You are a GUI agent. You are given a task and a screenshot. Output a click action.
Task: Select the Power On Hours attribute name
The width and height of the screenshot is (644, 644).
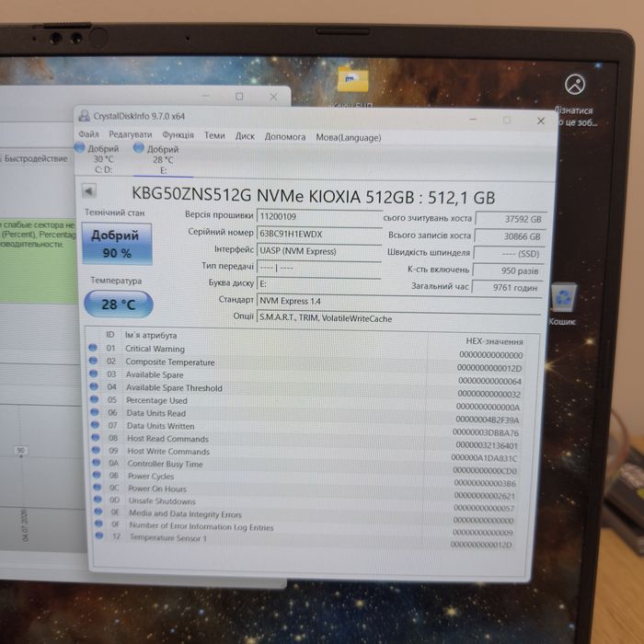click(x=157, y=489)
